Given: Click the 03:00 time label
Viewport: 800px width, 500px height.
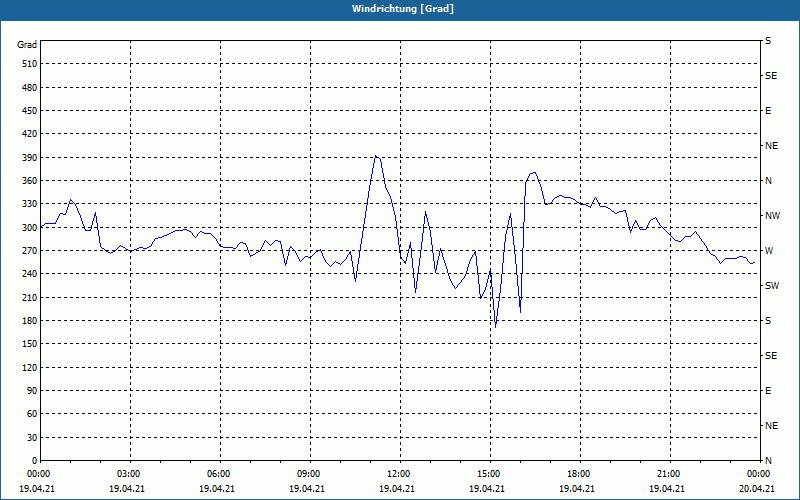Looking at the screenshot, I should pyautogui.click(x=128, y=474).
